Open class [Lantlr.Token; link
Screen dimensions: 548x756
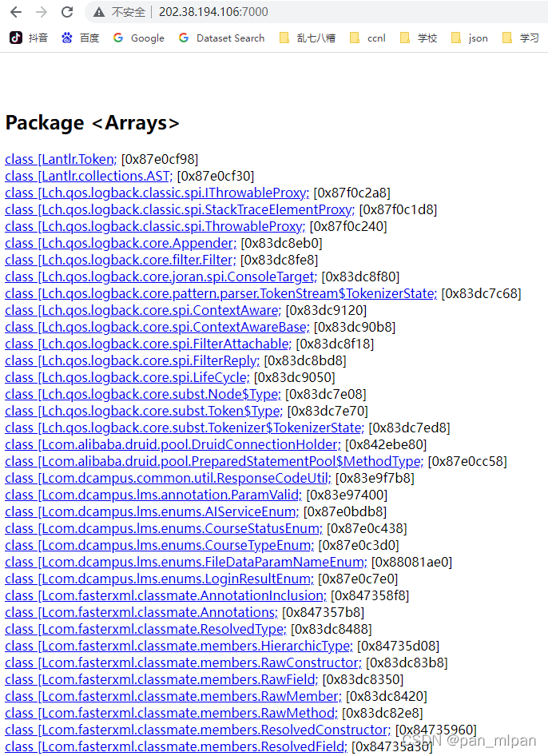point(61,159)
